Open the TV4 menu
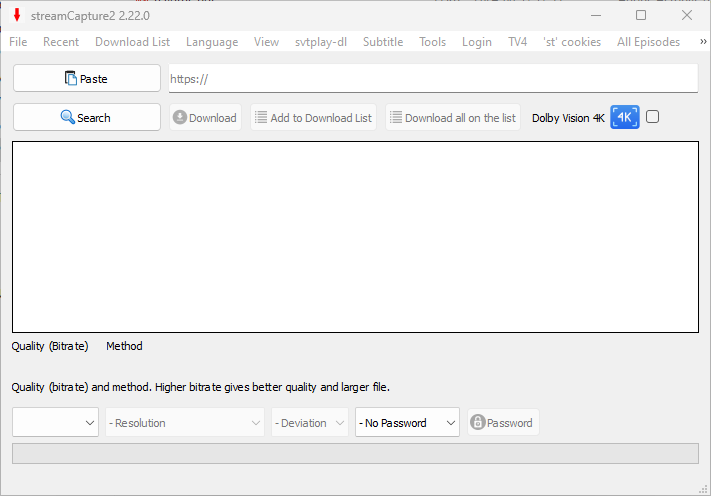Image resolution: width=711 pixels, height=496 pixels. [517, 42]
